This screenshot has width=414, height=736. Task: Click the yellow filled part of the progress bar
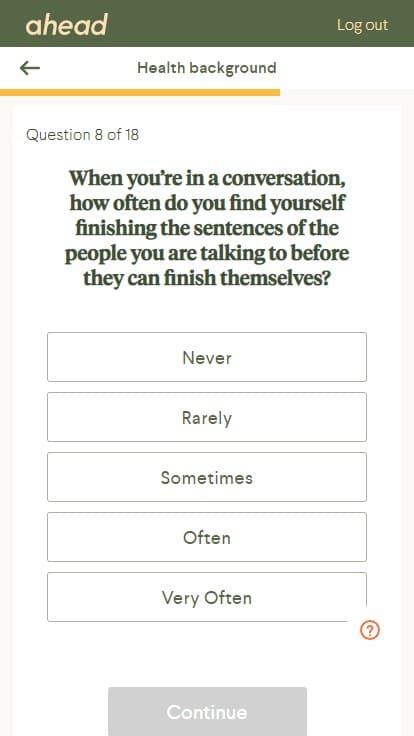click(140, 92)
